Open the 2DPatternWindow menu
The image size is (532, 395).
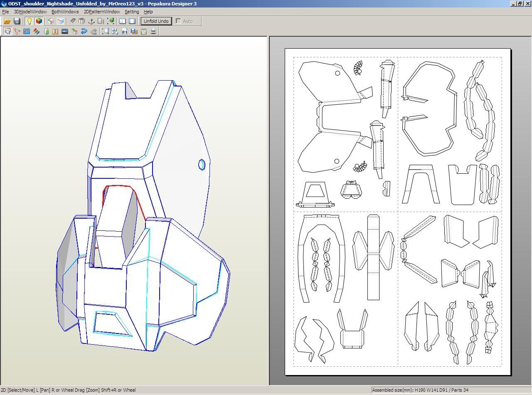[x=102, y=12]
